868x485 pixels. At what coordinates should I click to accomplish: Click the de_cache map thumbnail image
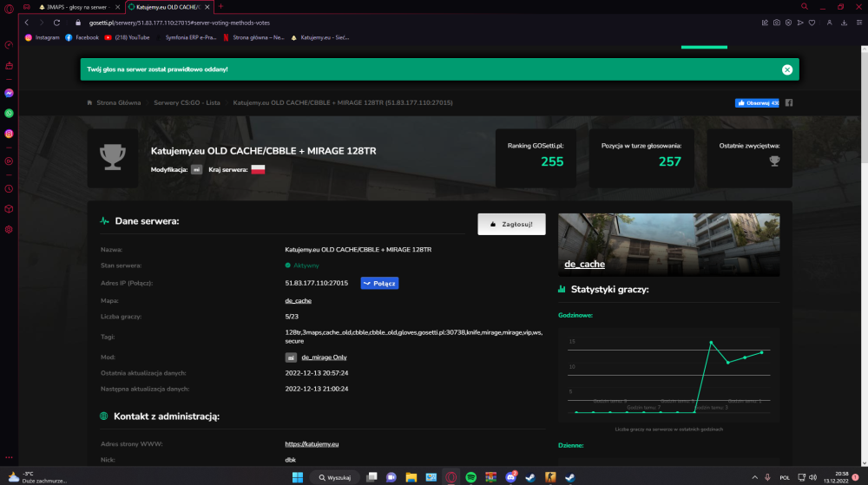click(668, 245)
